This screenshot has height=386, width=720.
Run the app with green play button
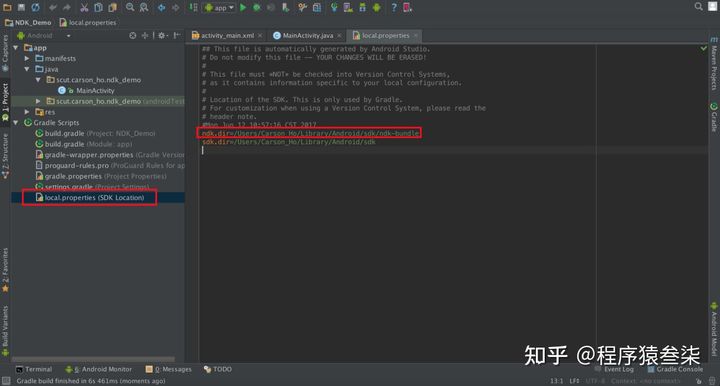[x=243, y=7]
